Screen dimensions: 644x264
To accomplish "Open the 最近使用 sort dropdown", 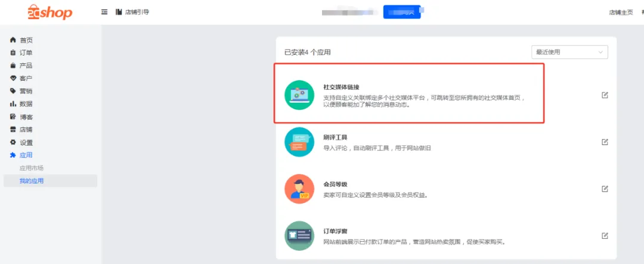I will [x=569, y=52].
